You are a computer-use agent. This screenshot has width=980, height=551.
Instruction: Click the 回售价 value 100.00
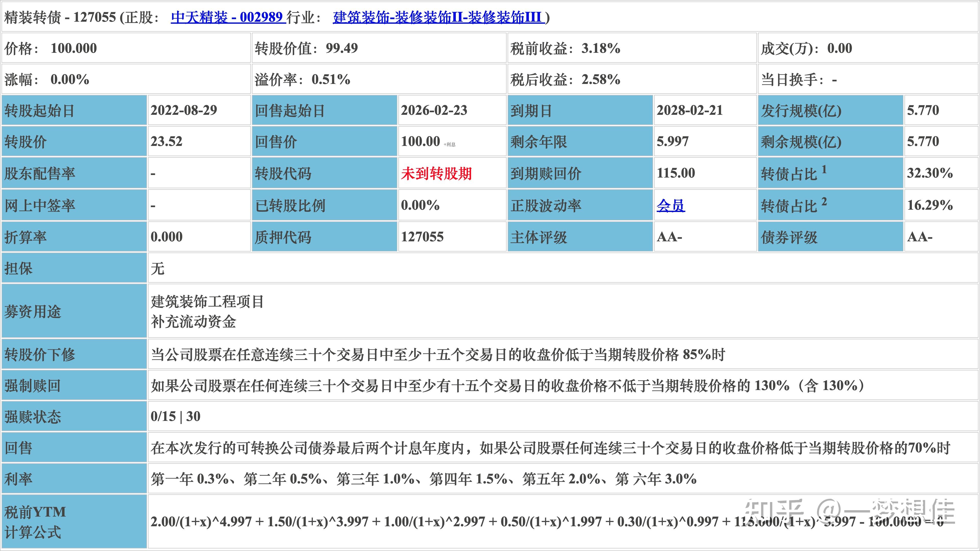(x=420, y=142)
